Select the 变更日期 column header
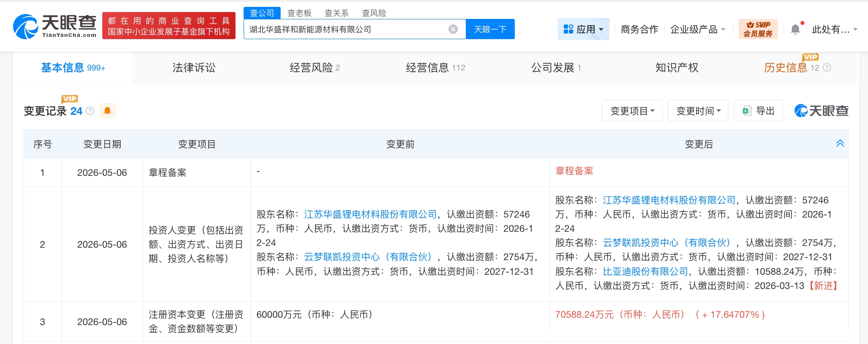The height and width of the screenshot is (344, 868). tap(102, 144)
